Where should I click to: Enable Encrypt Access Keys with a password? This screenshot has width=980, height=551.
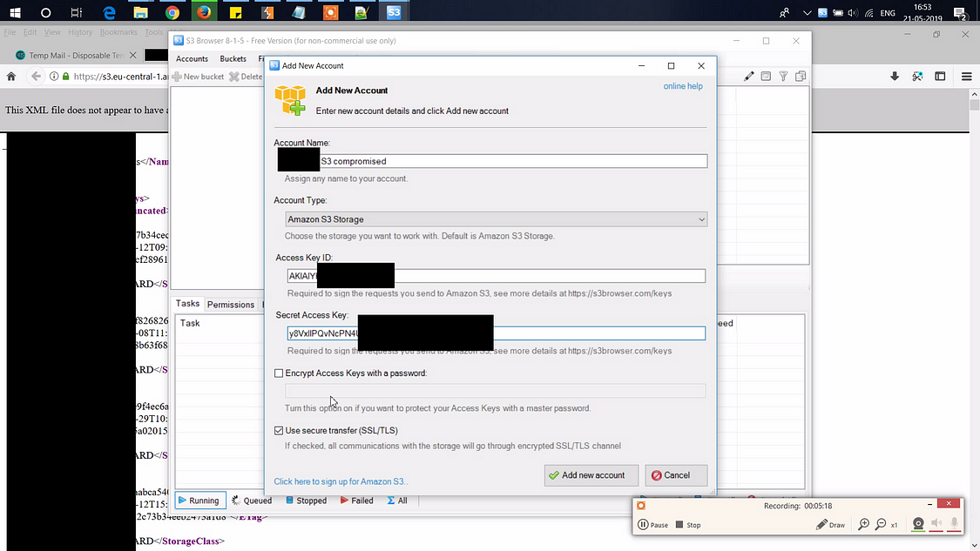(279, 373)
